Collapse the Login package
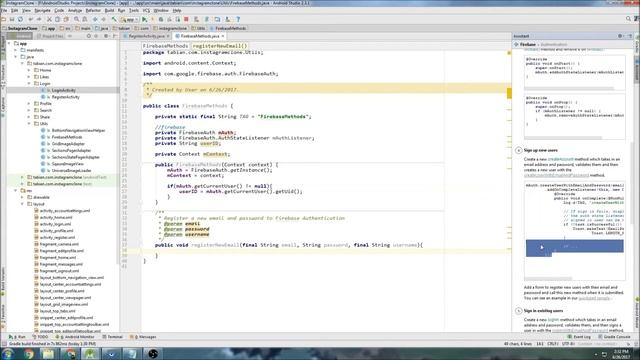 pyautogui.click(x=29, y=84)
